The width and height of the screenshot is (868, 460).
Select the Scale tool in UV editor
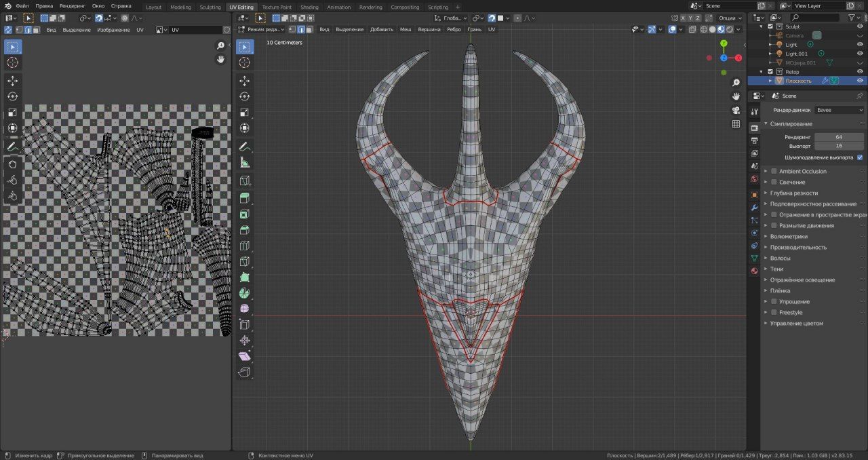[x=12, y=112]
